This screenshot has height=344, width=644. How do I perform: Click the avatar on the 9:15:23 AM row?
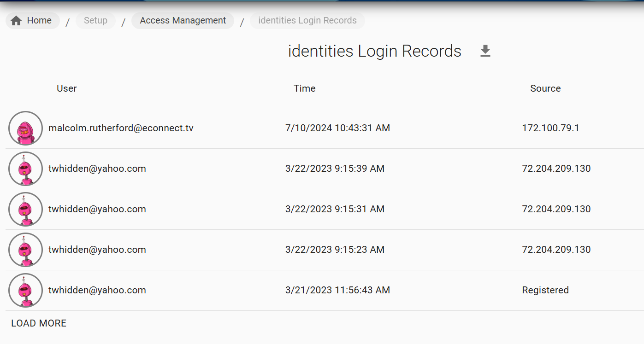tap(25, 250)
